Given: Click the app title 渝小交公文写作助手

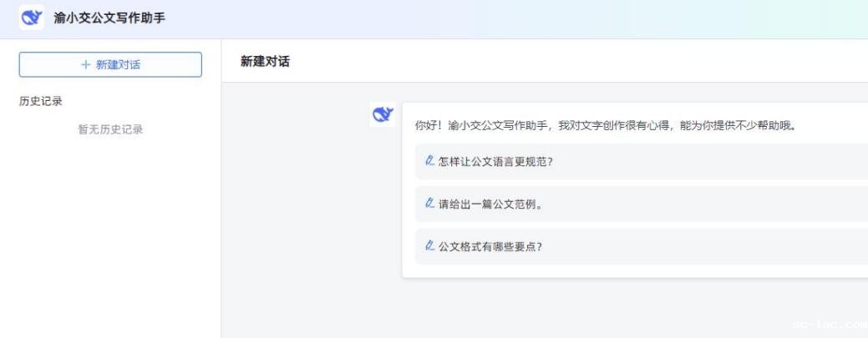Looking at the screenshot, I should pos(109,19).
